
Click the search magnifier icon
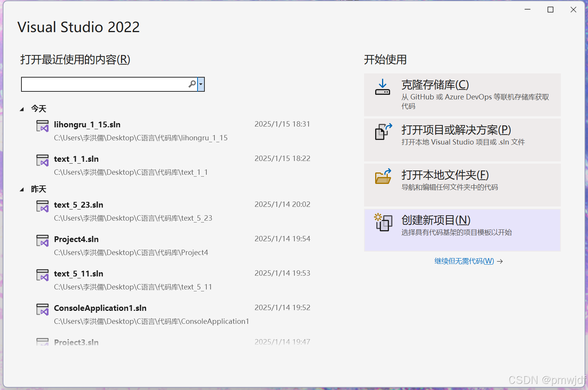[192, 84]
